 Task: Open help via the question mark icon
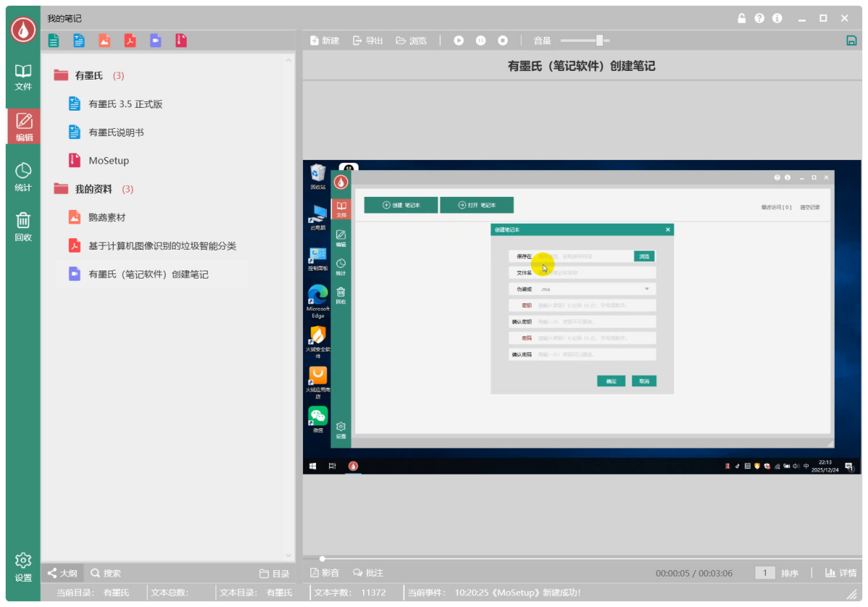coord(759,18)
